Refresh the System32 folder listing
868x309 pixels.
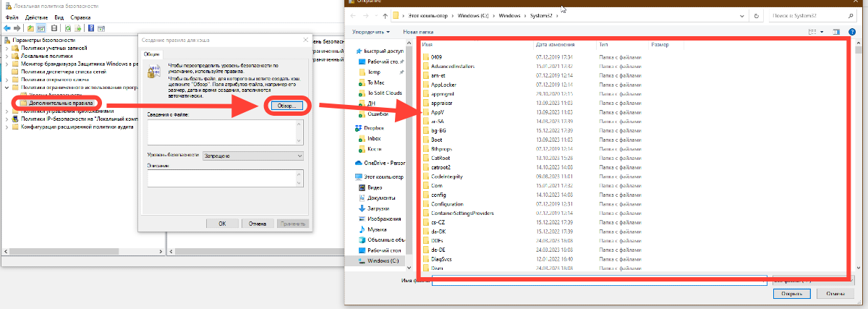(x=756, y=15)
